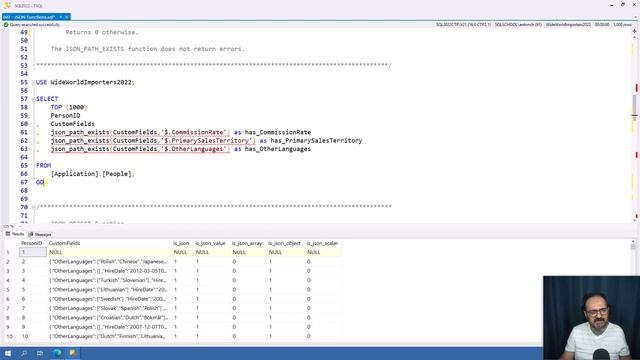This screenshot has width=640, height=360.
Task: Click [Application].[People] on line 66
Action: tap(92, 174)
